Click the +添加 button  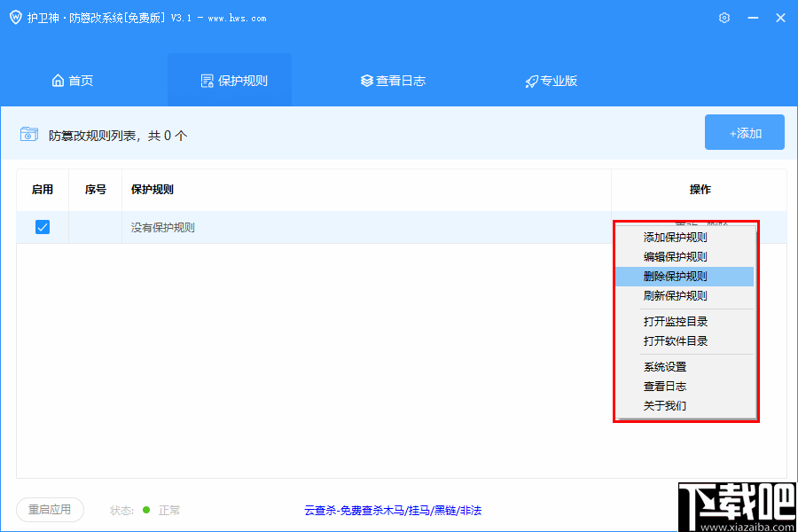coord(745,131)
